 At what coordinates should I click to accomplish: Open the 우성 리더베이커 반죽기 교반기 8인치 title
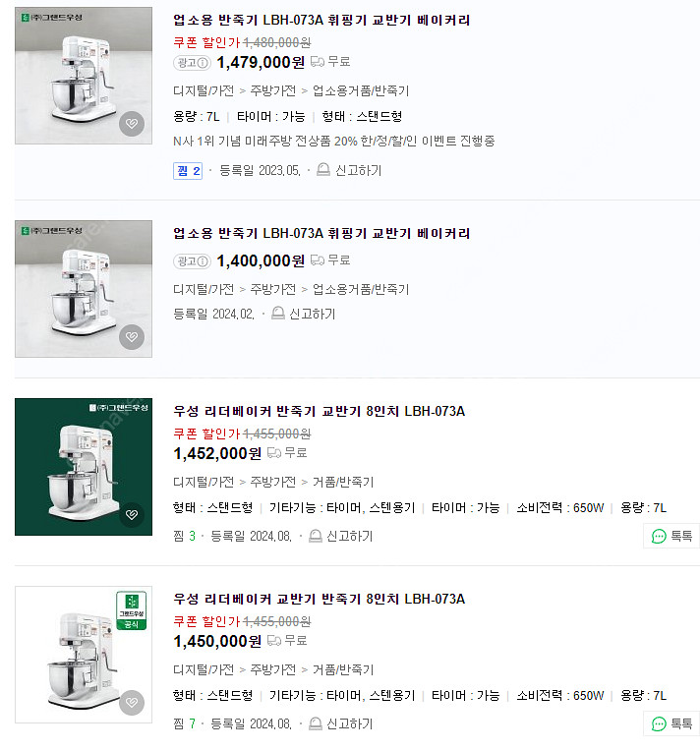click(319, 411)
